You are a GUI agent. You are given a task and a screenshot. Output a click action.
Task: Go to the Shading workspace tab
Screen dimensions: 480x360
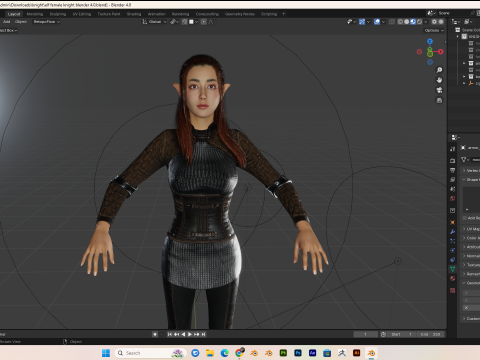point(134,14)
